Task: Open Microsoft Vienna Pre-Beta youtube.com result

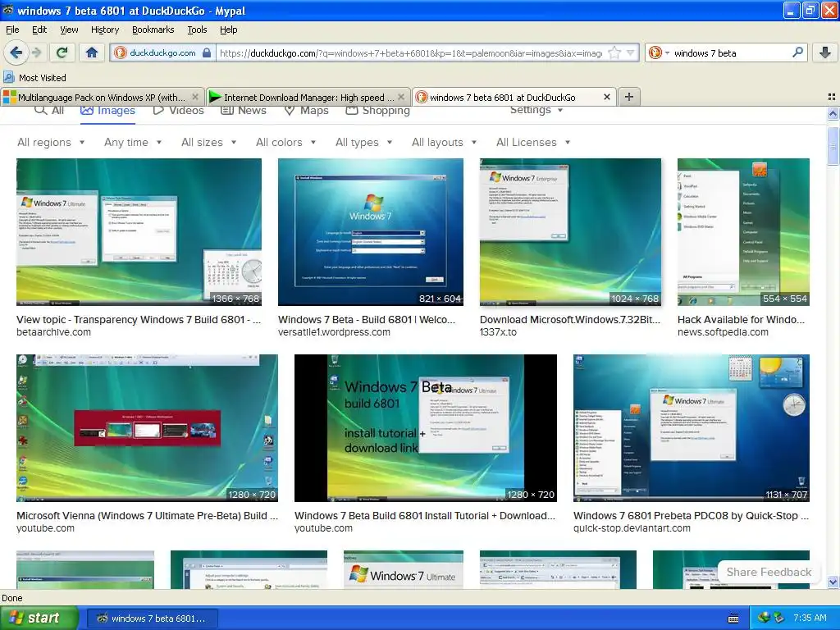Action: pyautogui.click(x=148, y=515)
